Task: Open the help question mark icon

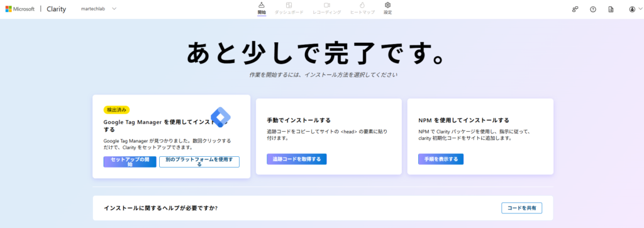Action: pos(593,9)
